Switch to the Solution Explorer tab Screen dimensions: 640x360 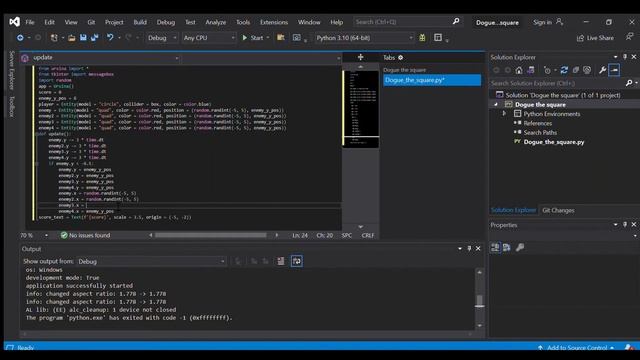pos(513,210)
